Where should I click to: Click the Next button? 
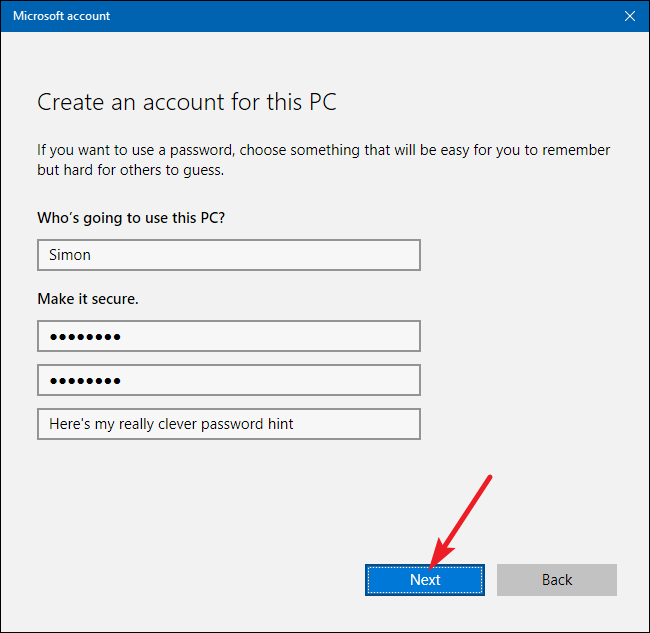[x=425, y=580]
